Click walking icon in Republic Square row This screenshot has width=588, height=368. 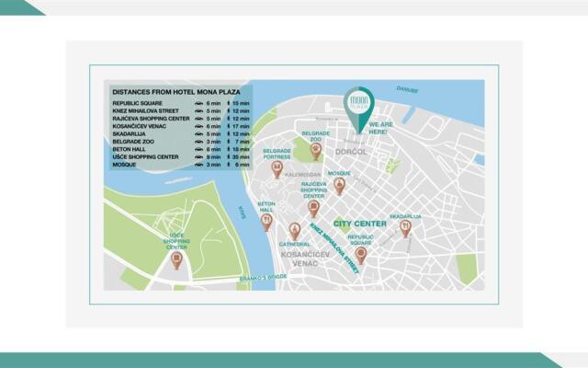pyautogui.click(x=229, y=103)
